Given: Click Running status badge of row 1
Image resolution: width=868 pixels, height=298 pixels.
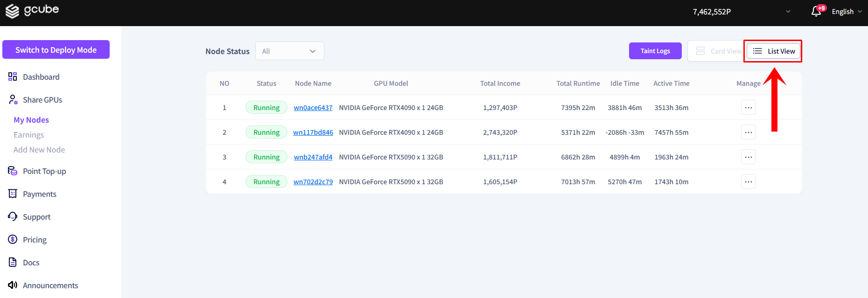Looking at the screenshot, I should (266, 108).
